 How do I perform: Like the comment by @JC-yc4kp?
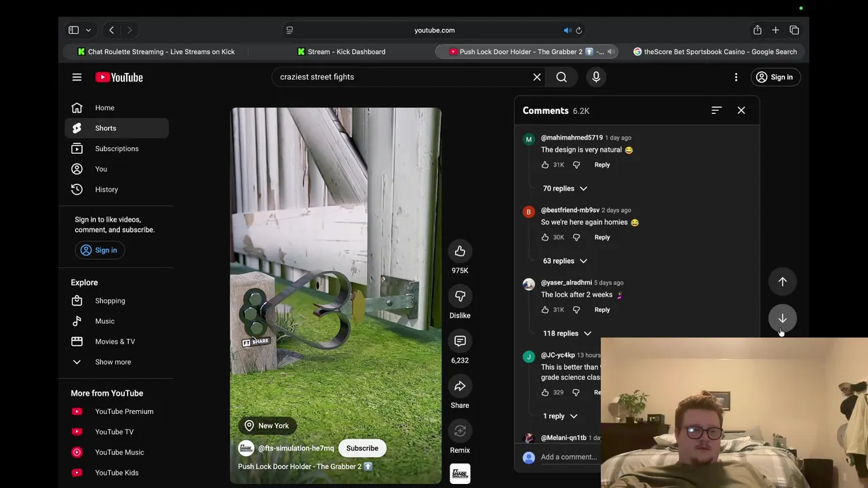pos(545,392)
